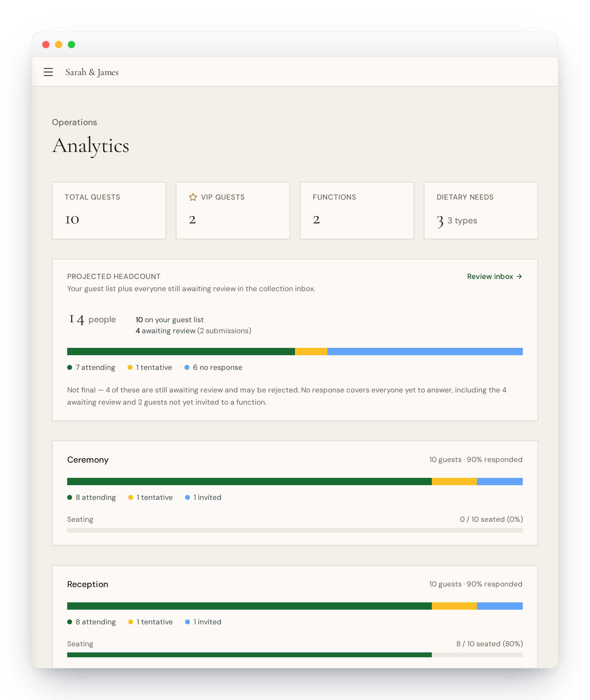
Task: Open the Functions stat card
Action: click(x=357, y=211)
